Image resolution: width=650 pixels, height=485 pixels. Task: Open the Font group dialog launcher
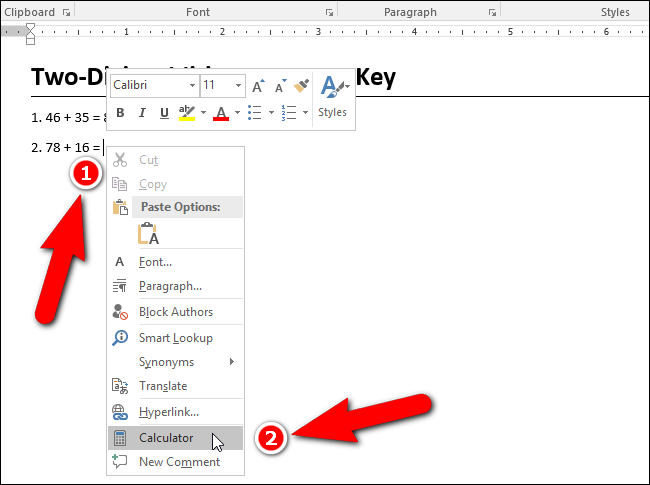[330, 12]
